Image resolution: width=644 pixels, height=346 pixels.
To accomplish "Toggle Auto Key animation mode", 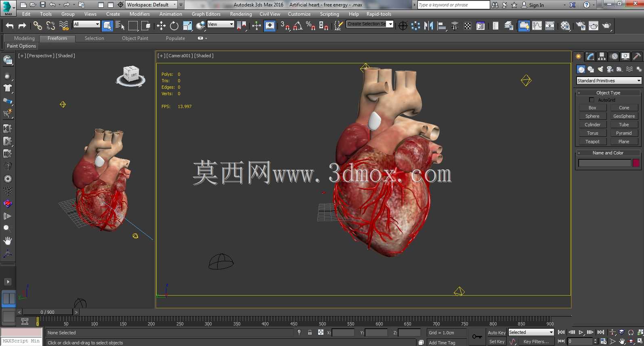I will point(496,333).
